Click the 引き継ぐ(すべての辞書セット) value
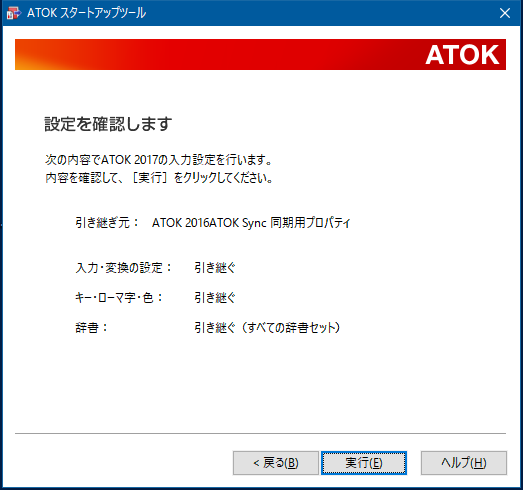 267,328
